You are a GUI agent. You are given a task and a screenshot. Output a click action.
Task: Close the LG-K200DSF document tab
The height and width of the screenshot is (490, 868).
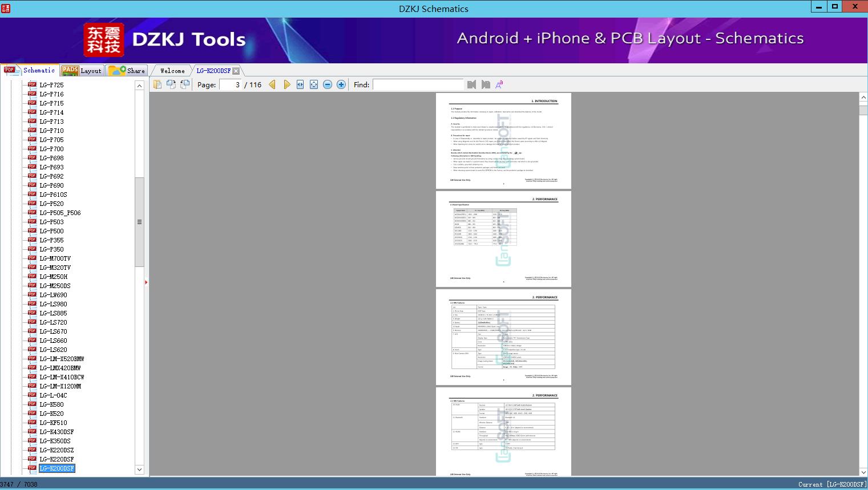[x=236, y=71]
